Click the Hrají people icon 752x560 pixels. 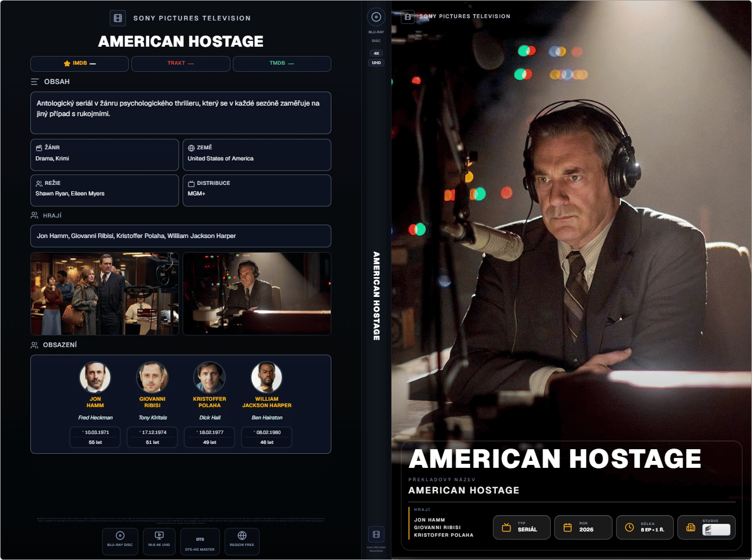[x=34, y=215]
